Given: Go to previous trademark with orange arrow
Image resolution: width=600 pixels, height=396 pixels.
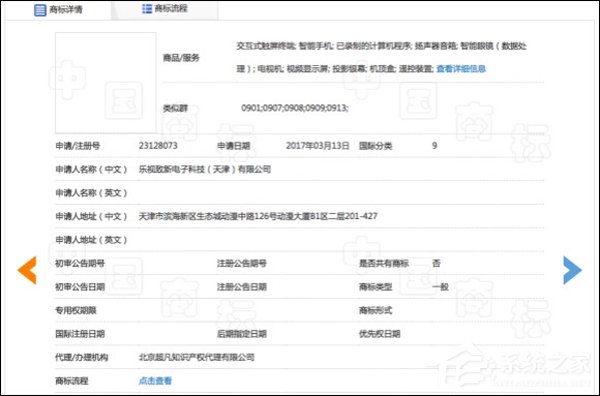Looking at the screenshot, I should coord(27,270).
